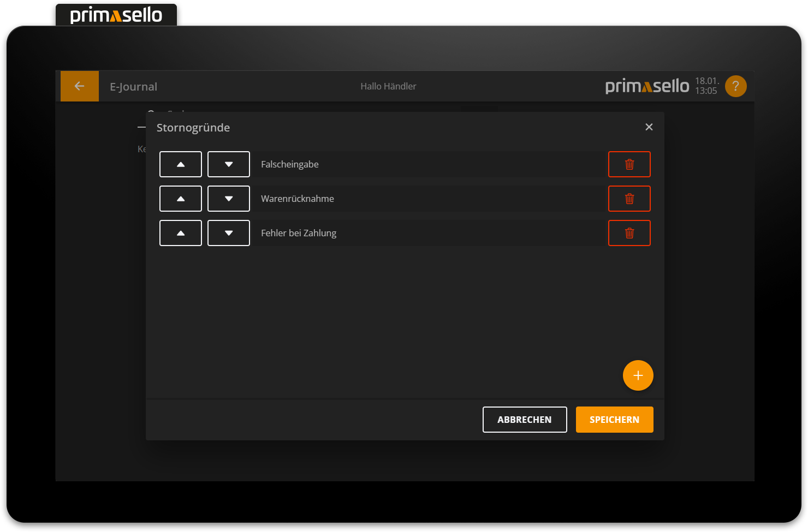Viewport: 808px width, 532px height.
Task: Move Falscheingabe up with arrow button
Action: (x=181, y=164)
